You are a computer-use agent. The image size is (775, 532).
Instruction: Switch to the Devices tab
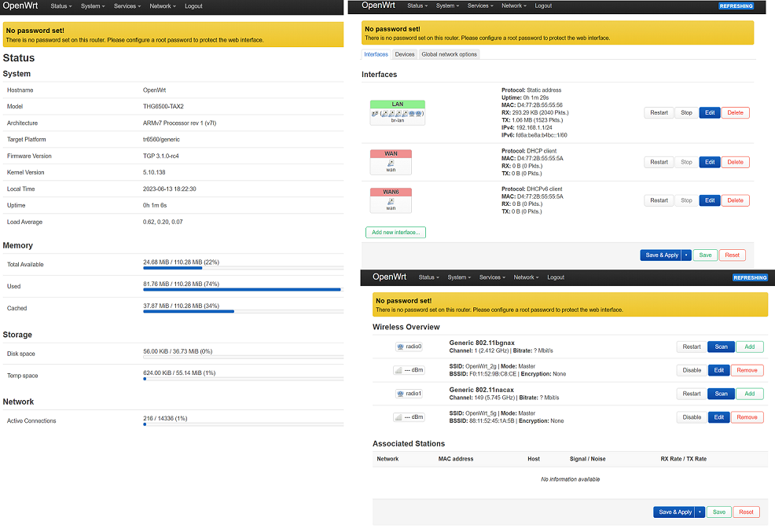404,54
